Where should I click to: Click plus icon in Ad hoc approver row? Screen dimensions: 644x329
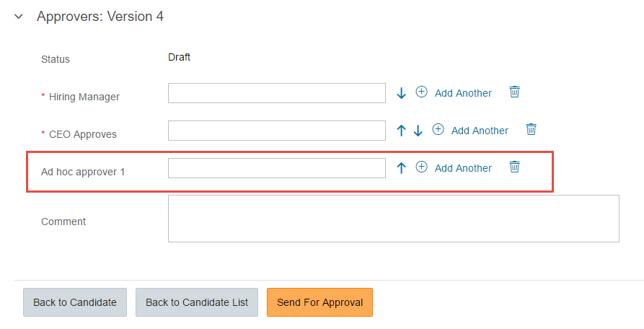click(x=421, y=167)
